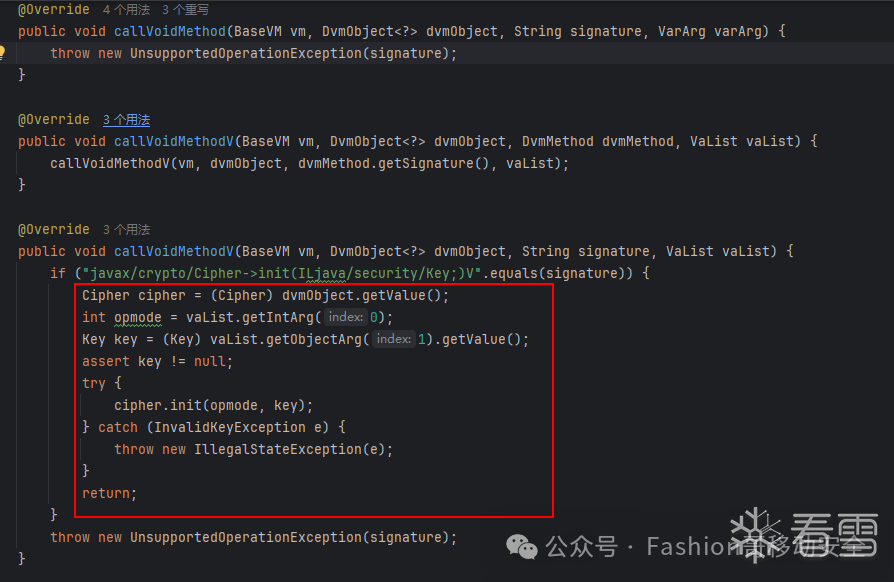This screenshot has width=894, height=582.
Task: Click the '4 个用法' inlay hint
Action: tap(127, 10)
